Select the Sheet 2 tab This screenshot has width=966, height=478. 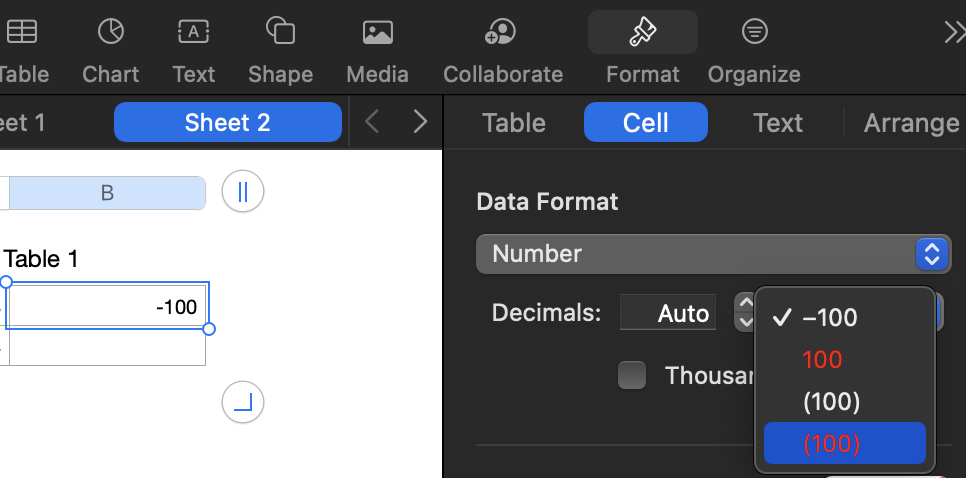pyautogui.click(x=227, y=123)
